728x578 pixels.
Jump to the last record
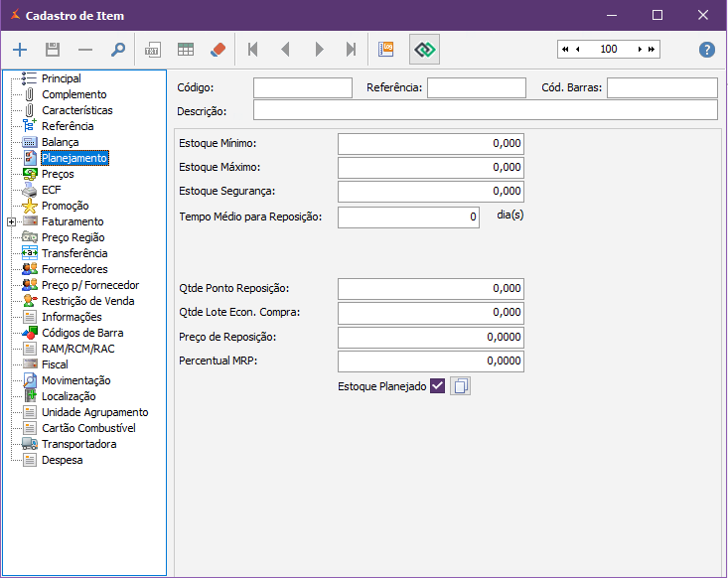pyautogui.click(x=351, y=50)
